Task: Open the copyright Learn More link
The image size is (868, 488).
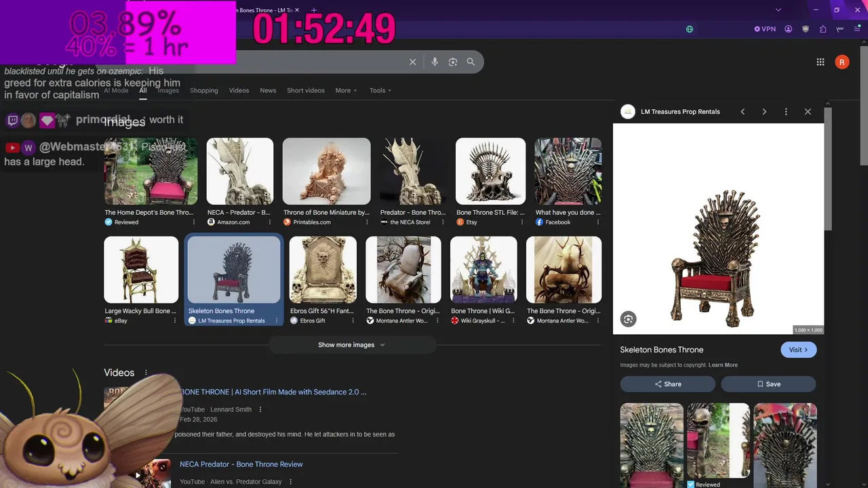Action: coord(723,365)
